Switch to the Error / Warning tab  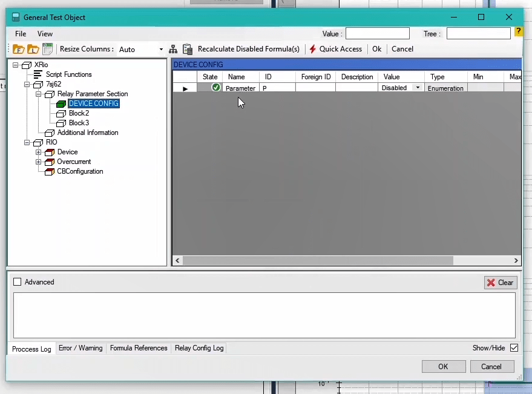point(80,348)
